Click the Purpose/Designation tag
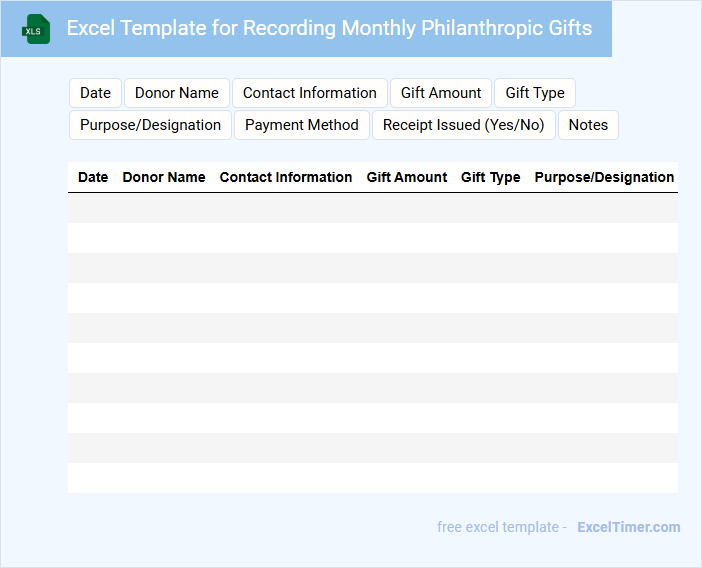The height and width of the screenshot is (568, 702). click(x=151, y=125)
